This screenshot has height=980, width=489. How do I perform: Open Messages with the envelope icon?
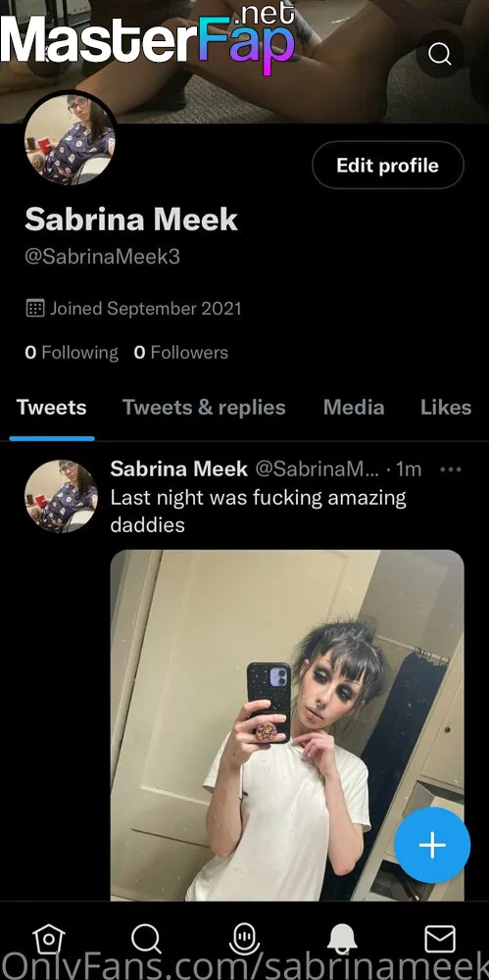coord(440,938)
